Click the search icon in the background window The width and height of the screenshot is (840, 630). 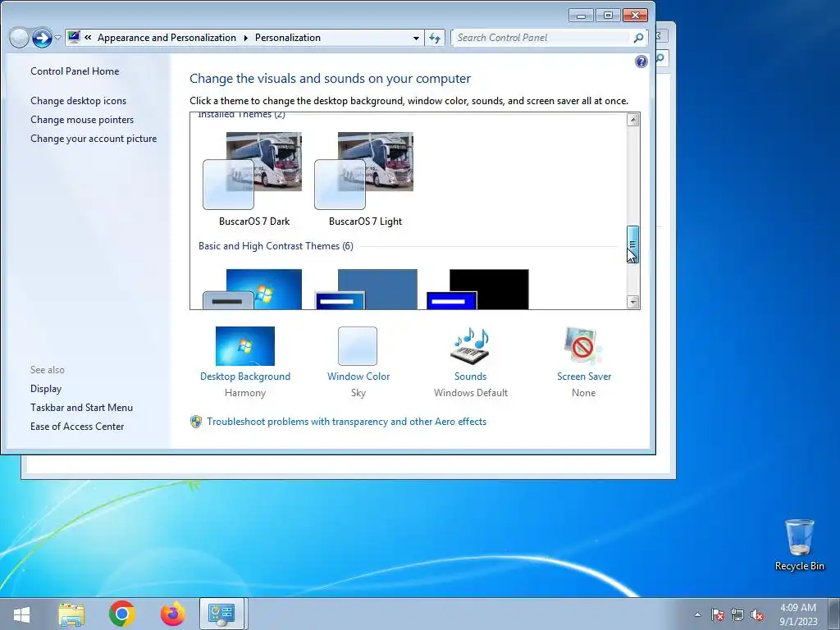pos(661,58)
